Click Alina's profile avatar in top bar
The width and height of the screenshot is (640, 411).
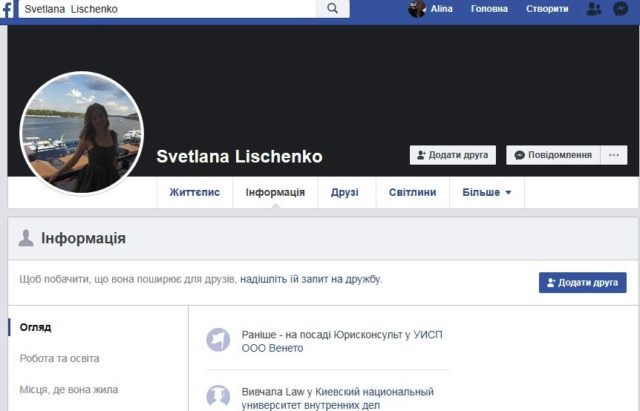click(x=417, y=9)
